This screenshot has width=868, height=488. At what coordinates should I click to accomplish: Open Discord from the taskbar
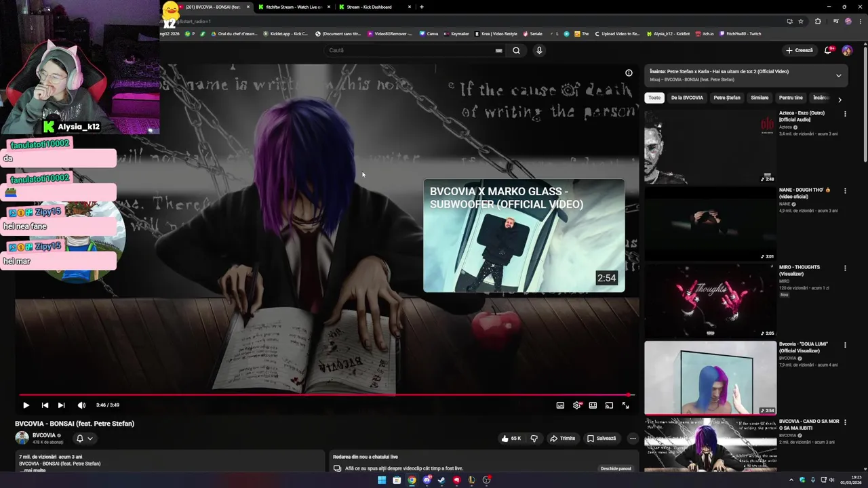427,481
